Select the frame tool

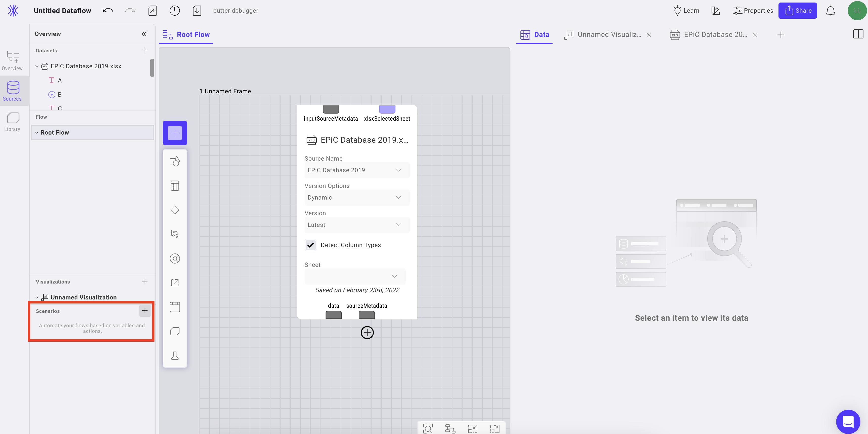[175, 307]
